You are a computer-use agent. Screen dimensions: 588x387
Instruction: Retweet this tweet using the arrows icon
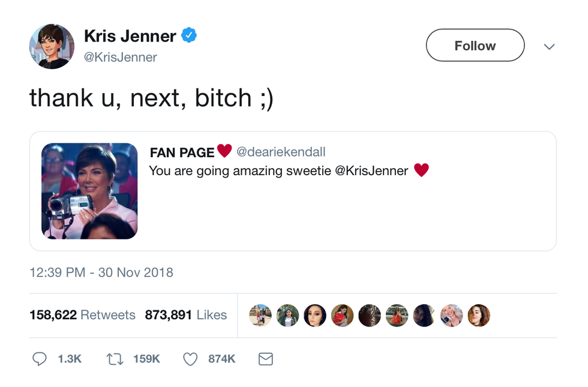[114, 359]
